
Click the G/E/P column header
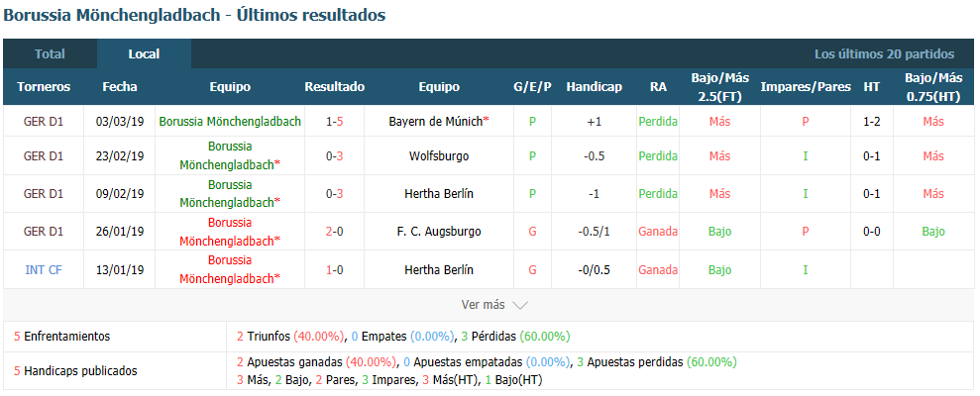[532, 87]
